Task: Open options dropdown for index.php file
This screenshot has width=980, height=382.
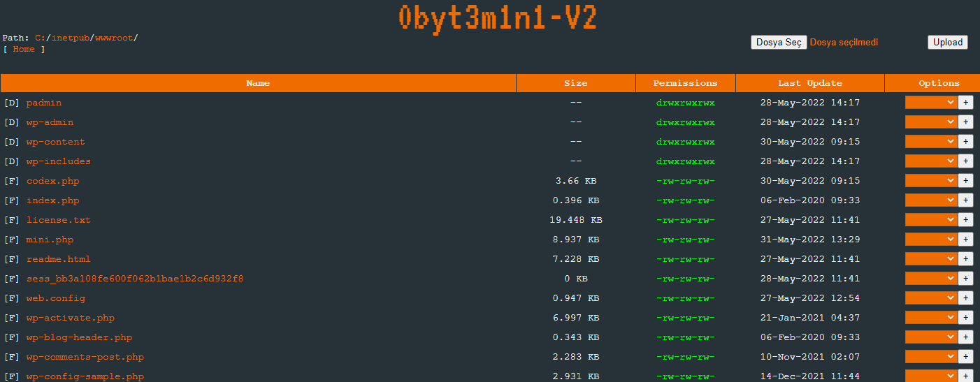Action: pyautogui.click(x=931, y=200)
